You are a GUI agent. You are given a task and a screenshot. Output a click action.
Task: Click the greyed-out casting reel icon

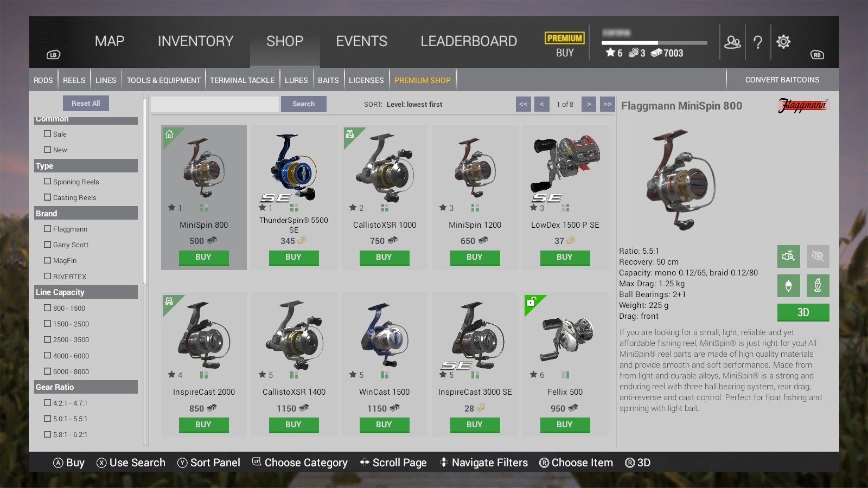(x=818, y=256)
